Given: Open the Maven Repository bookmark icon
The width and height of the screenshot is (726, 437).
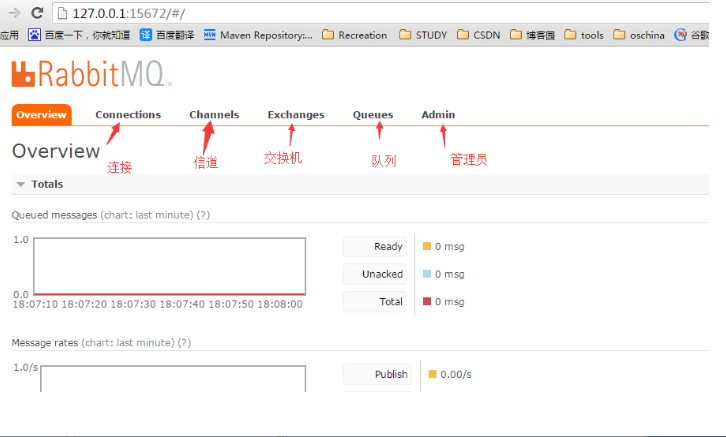Looking at the screenshot, I should tap(210, 35).
